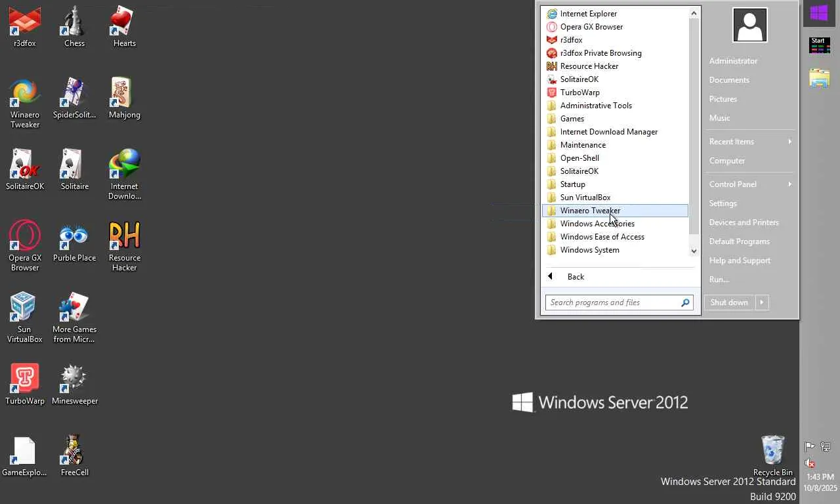Expand the Administrative Tools folder
840x504 pixels.
615,106
